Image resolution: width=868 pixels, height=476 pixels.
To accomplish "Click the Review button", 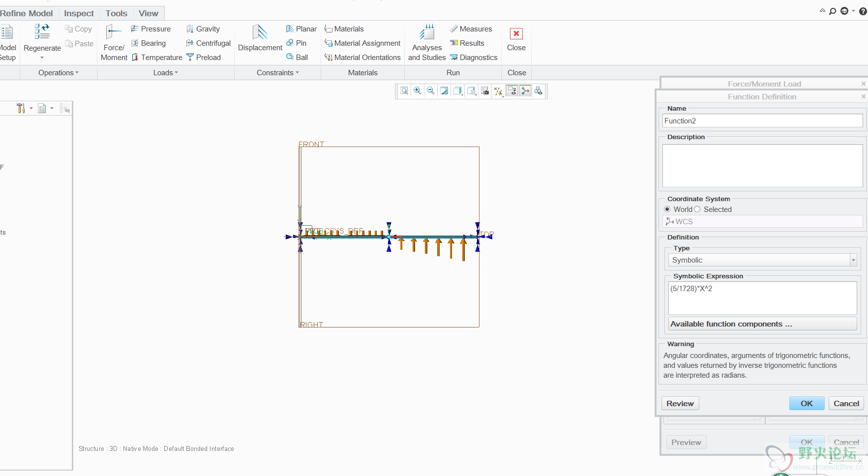I will point(680,404).
